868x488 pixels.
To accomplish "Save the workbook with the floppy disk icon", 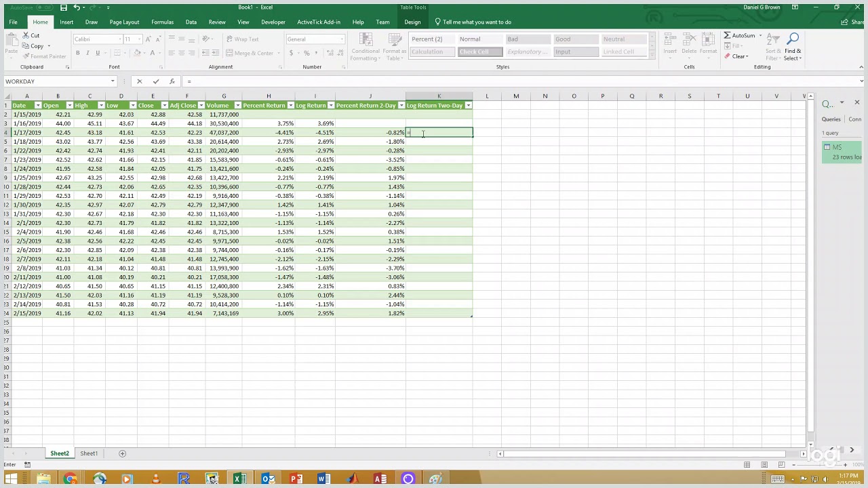I will coord(63,7).
